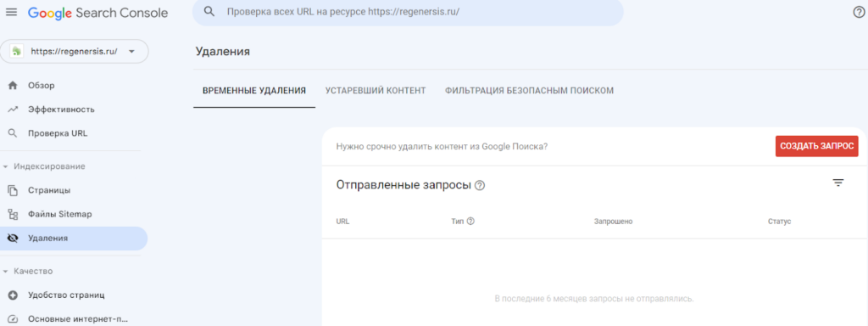Image resolution: width=868 pixels, height=326 pixels.
Task: Open the property selector dropdown
Action: pyautogui.click(x=75, y=52)
